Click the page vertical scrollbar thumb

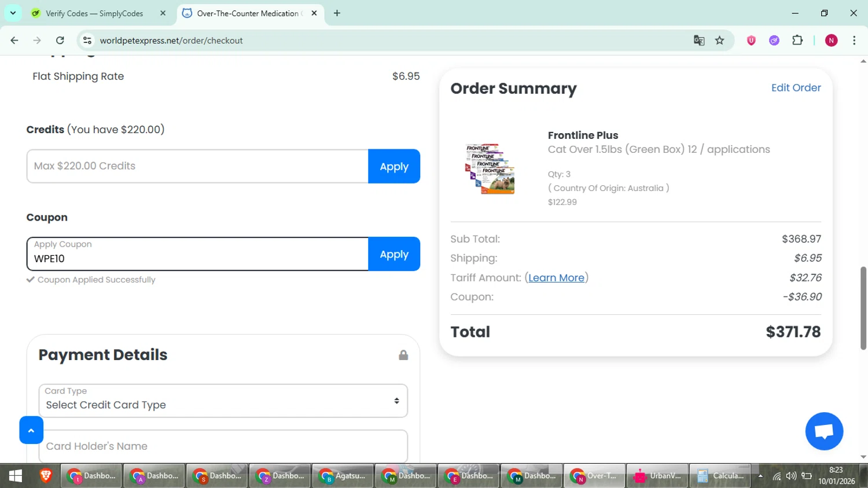tap(863, 308)
